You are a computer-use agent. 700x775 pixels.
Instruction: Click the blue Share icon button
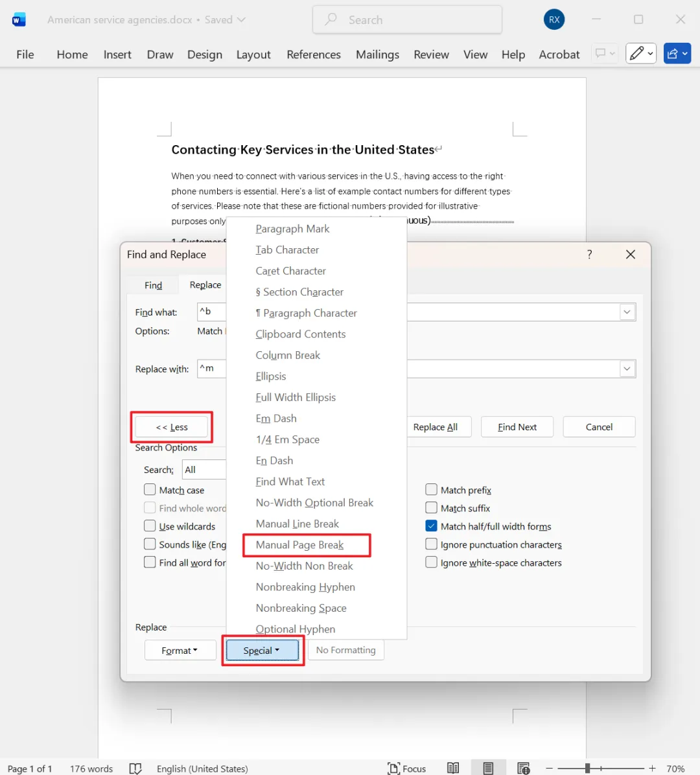coord(677,53)
